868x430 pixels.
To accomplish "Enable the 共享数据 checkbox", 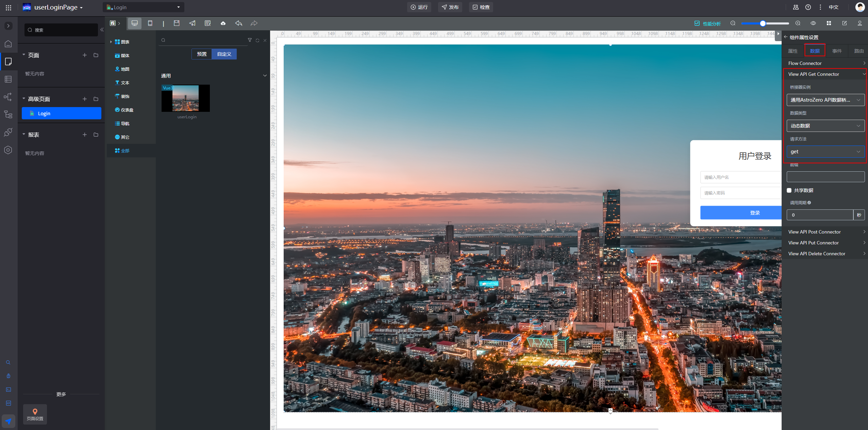I will pos(789,190).
